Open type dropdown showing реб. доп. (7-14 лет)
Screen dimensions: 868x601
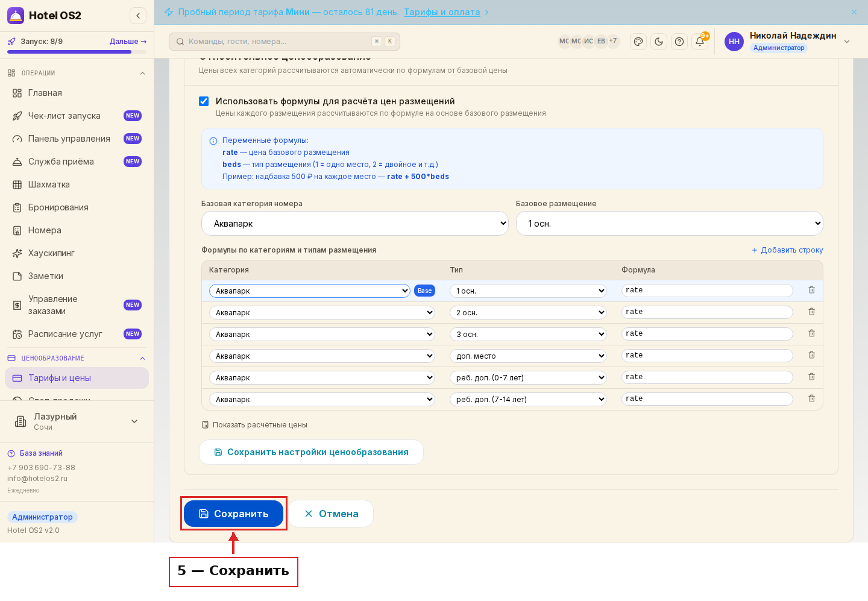pyautogui.click(x=528, y=400)
